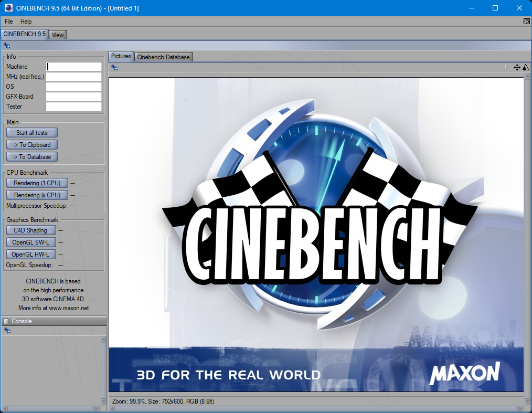Click into the GFX-Board input field
The image size is (532, 413).
coord(73,97)
